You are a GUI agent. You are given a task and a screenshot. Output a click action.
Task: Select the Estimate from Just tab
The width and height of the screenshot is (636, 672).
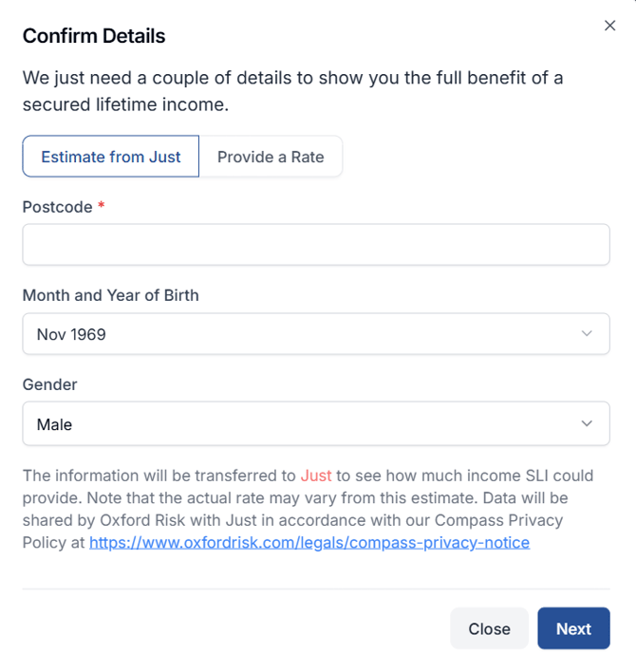[111, 157]
